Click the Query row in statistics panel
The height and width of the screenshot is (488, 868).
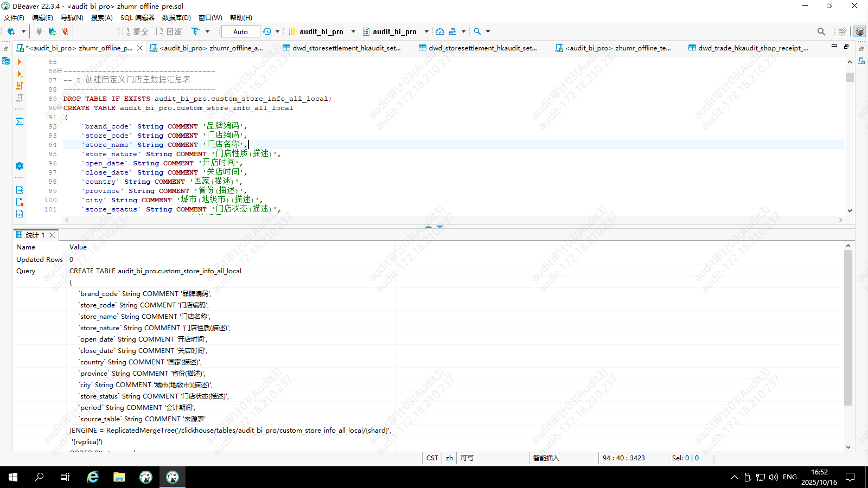click(26, 271)
